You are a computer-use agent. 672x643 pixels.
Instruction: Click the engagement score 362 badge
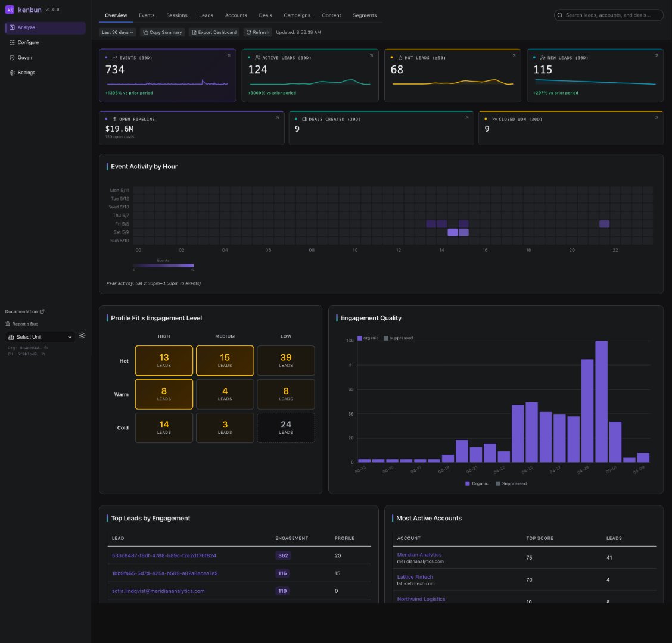click(x=283, y=555)
